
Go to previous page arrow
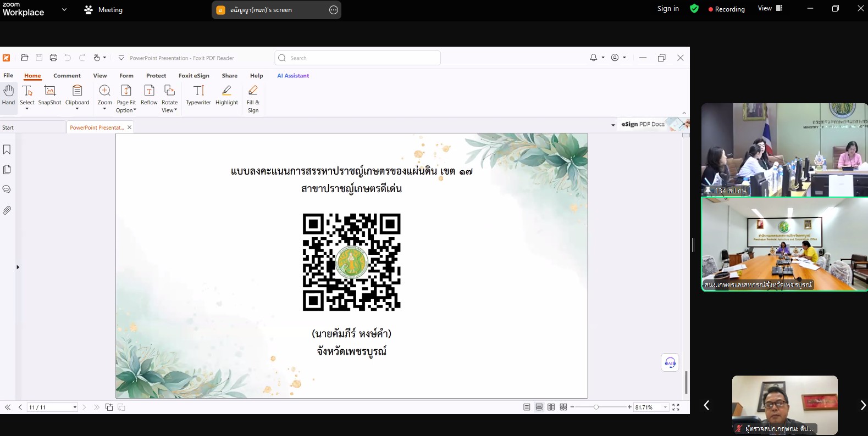point(20,407)
